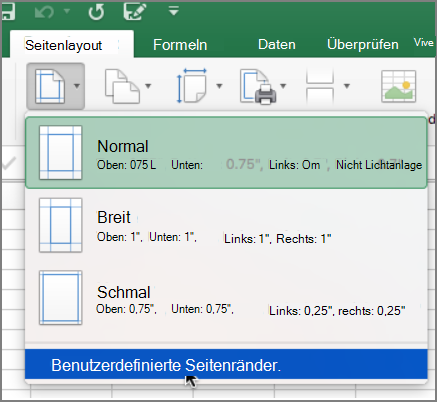Click the page Size icon

(x=192, y=86)
